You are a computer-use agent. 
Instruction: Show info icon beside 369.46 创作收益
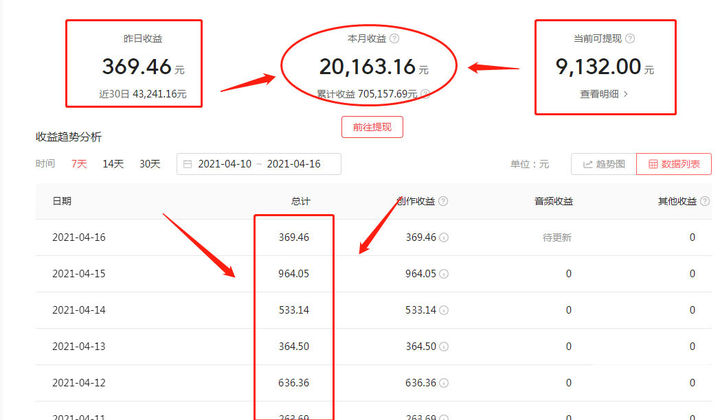tap(444, 238)
